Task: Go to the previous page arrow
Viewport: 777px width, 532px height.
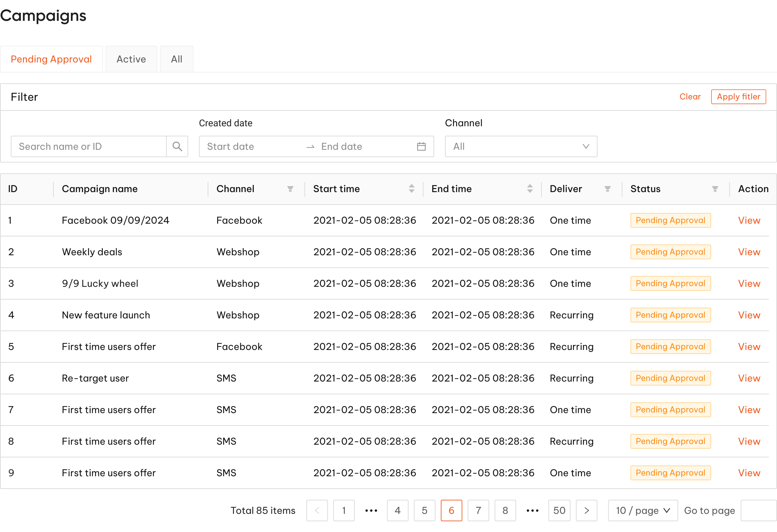Action: click(x=317, y=511)
